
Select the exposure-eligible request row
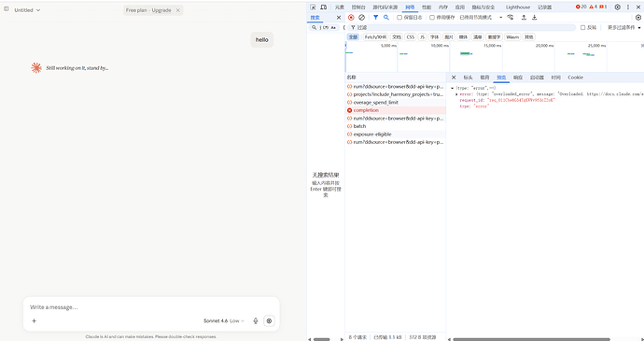point(396,135)
